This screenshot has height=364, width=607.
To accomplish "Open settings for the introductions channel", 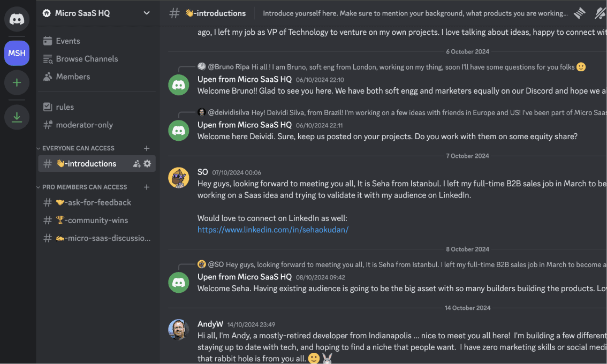I will [x=147, y=164].
